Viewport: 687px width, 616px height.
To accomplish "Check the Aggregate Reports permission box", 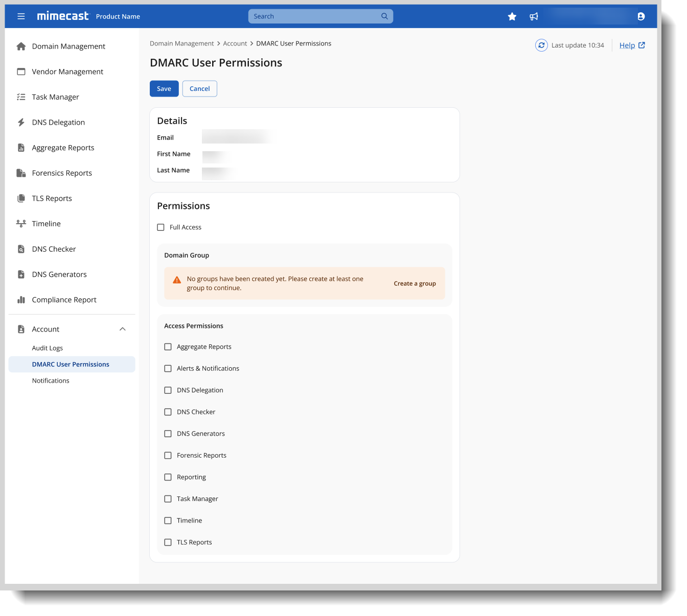I will [168, 347].
